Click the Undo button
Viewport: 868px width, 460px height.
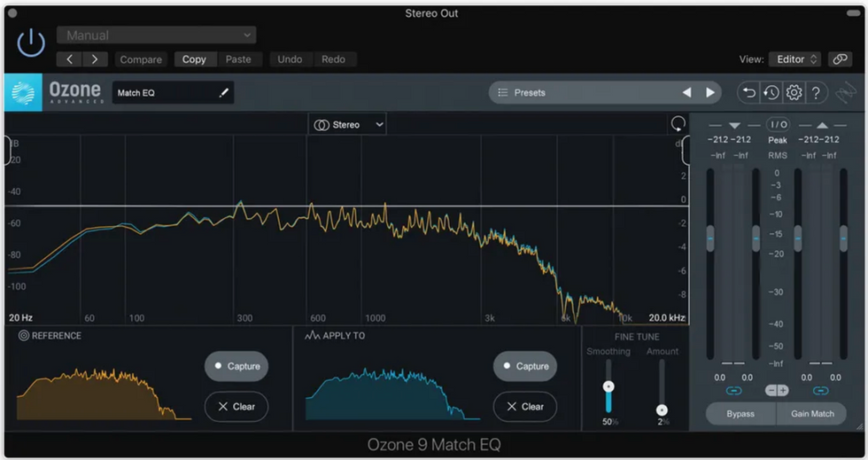290,59
